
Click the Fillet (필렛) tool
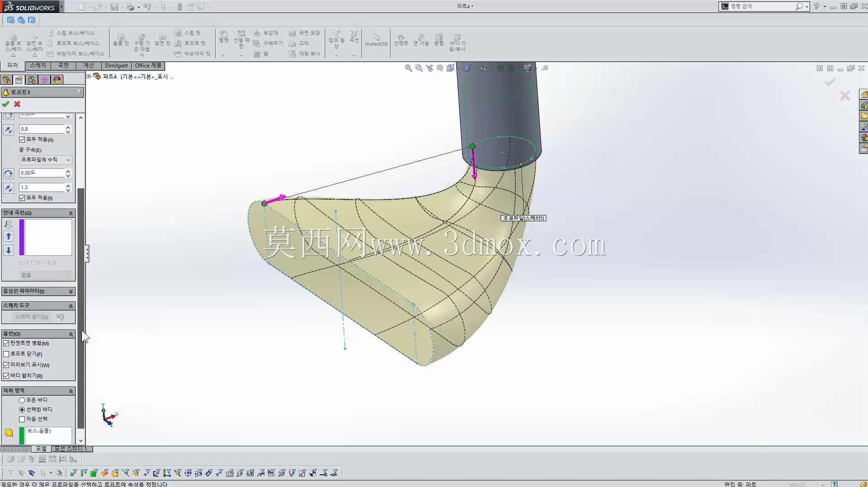(224, 37)
